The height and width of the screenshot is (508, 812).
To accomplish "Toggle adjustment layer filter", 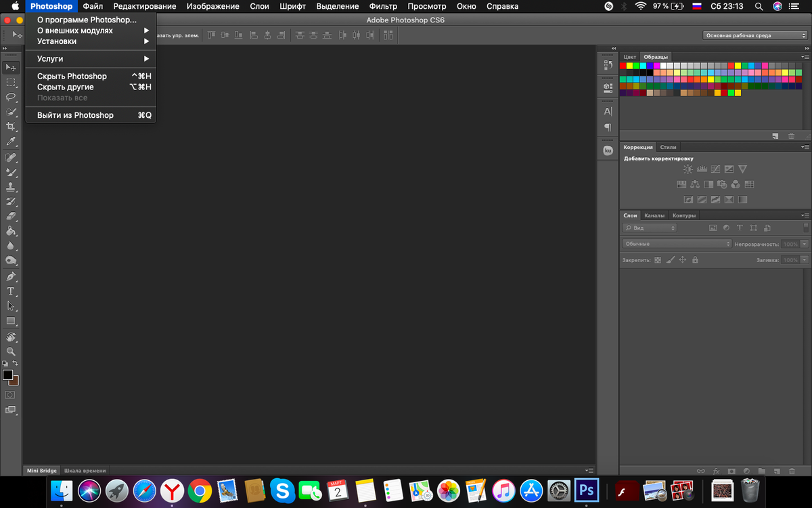I will point(726,228).
